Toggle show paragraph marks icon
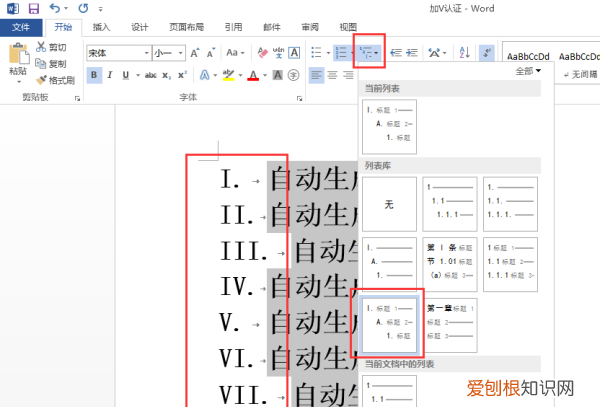This screenshot has width=600, height=407. 487,53
